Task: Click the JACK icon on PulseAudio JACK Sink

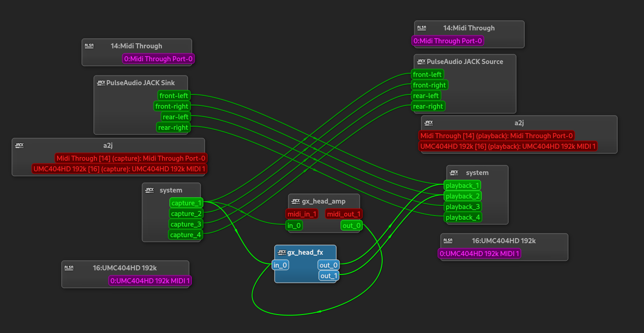Action: coord(101,83)
